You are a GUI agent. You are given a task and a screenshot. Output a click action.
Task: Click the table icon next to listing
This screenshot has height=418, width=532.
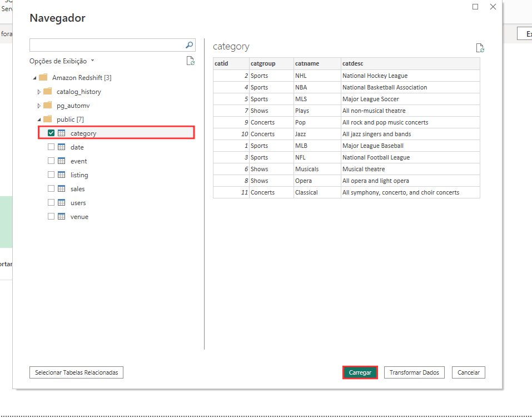click(x=61, y=175)
